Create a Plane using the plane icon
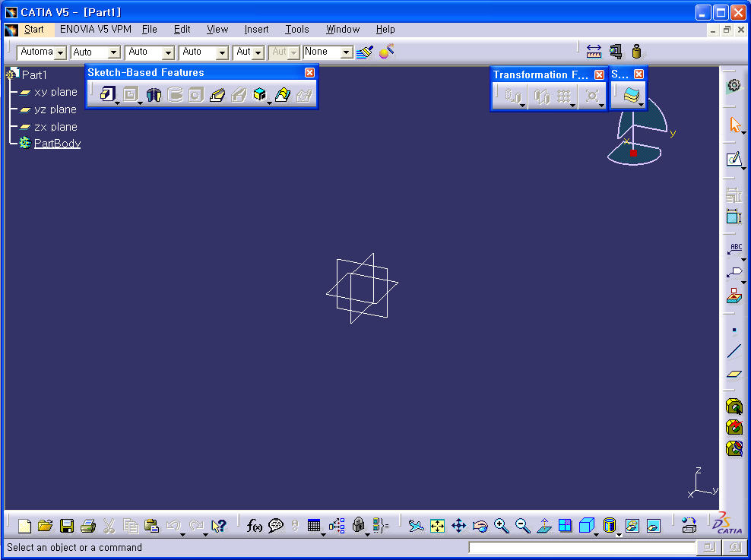 click(734, 373)
